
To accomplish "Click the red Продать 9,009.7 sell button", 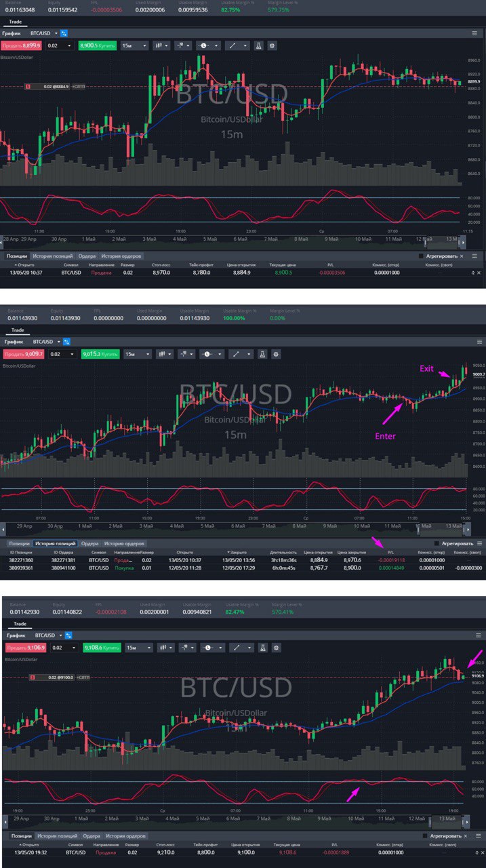I will tap(24, 354).
